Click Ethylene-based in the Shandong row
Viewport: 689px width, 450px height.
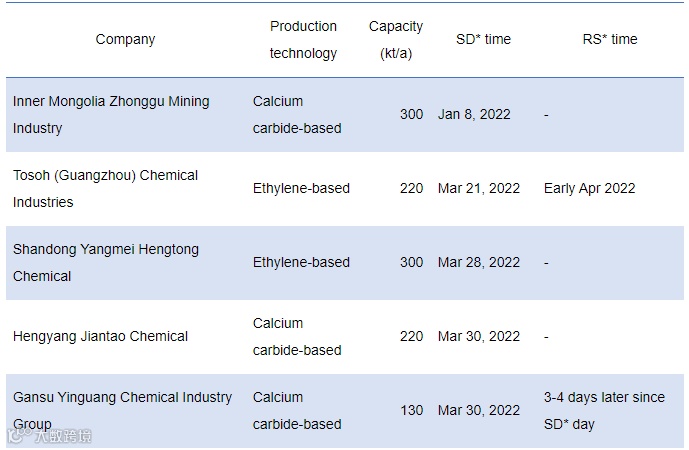tap(301, 263)
